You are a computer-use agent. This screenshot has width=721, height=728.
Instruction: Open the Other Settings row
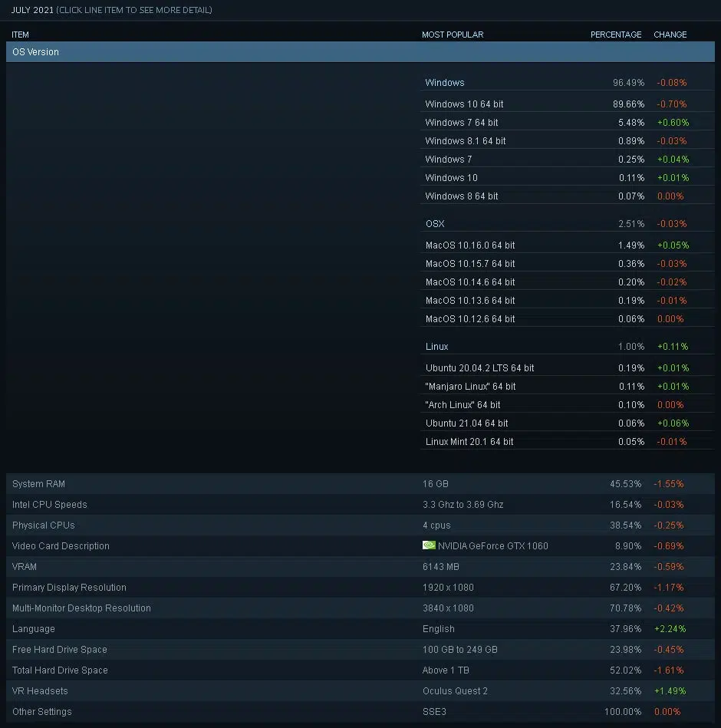pos(360,712)
